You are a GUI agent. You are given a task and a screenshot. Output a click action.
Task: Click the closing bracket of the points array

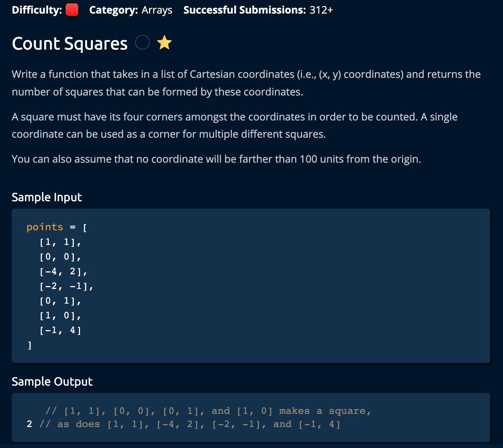[30, 345]
